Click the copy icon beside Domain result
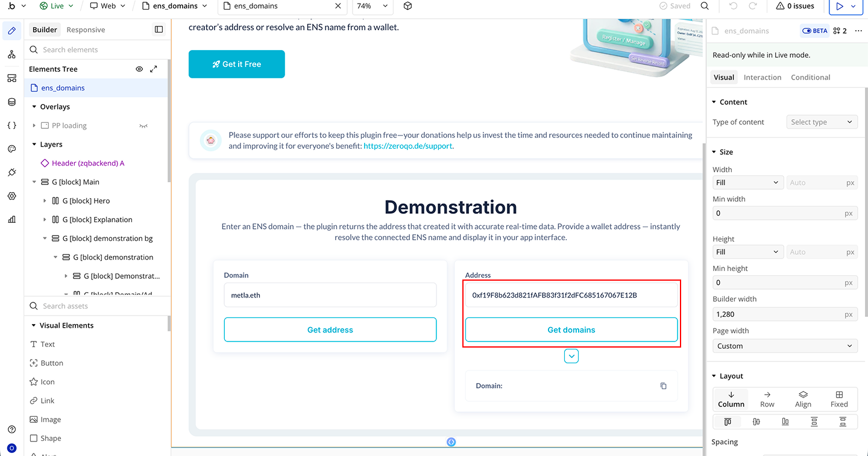 coord(663,386)
